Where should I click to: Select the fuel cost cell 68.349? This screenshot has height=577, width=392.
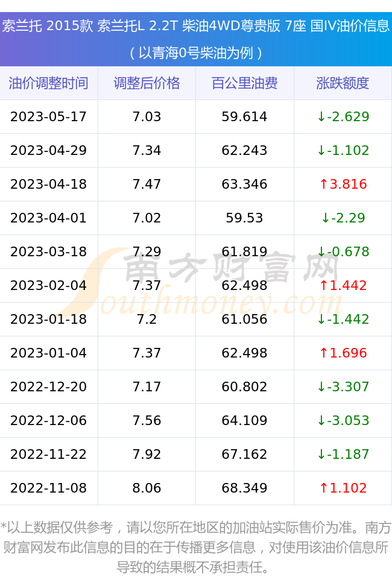pyautogui.click(x=245, y=488)
